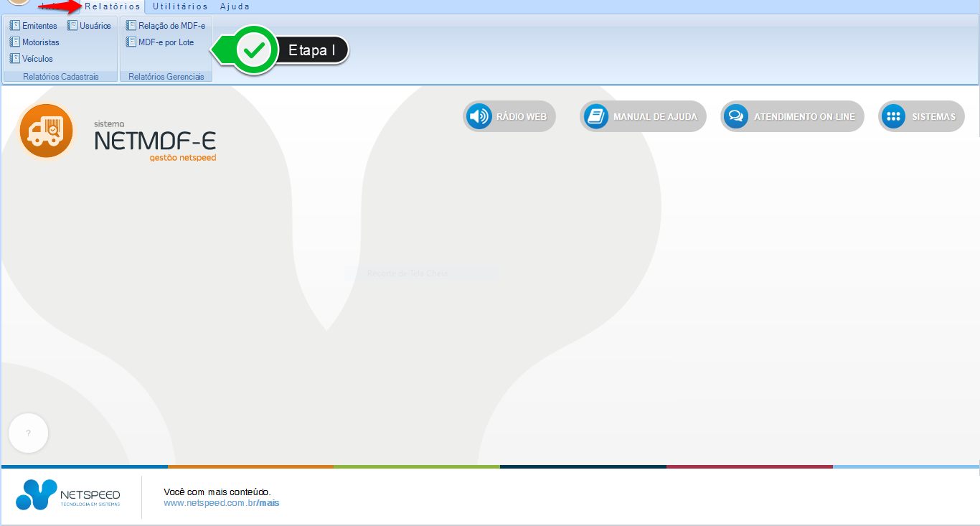
Task: Open the Manual de Ajuda
Action: tap(643, 116)
